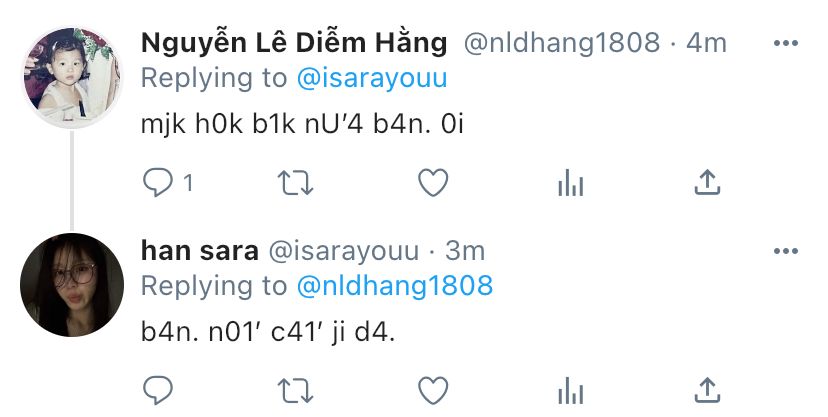This screenshot has height=417, width=828.
Task: Share the tweet from Nguyễn Lê Diễm Hằng
Action: tap(708, 182)
